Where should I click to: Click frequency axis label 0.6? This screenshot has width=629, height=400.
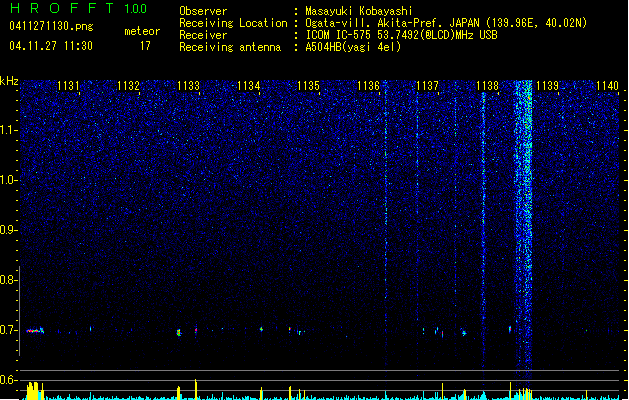pyautogui.click(x=8, y=380)
